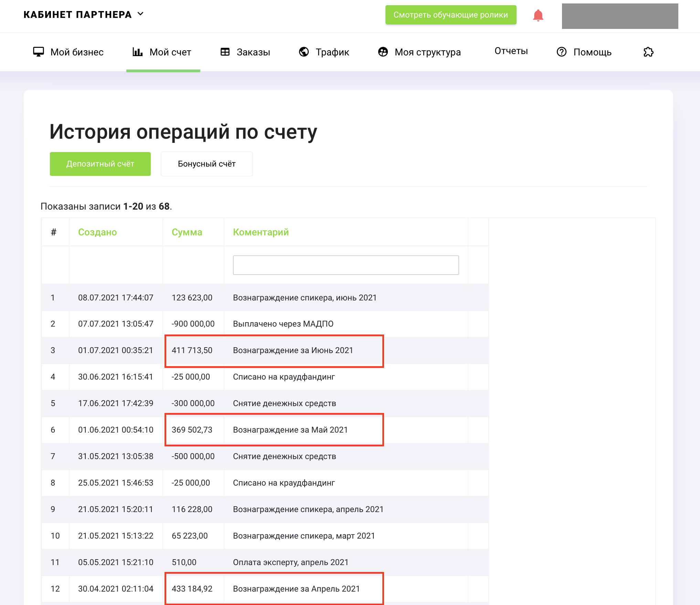Screen dimensions: 700x605
Task: Click the date 30.06.2021 16:15:41
Action: (116, 377)
